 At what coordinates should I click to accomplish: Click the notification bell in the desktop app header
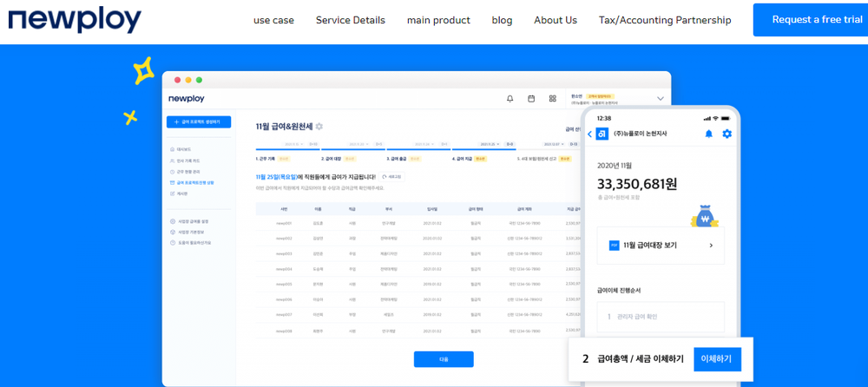pyautogui.click(x=510, y=99)
